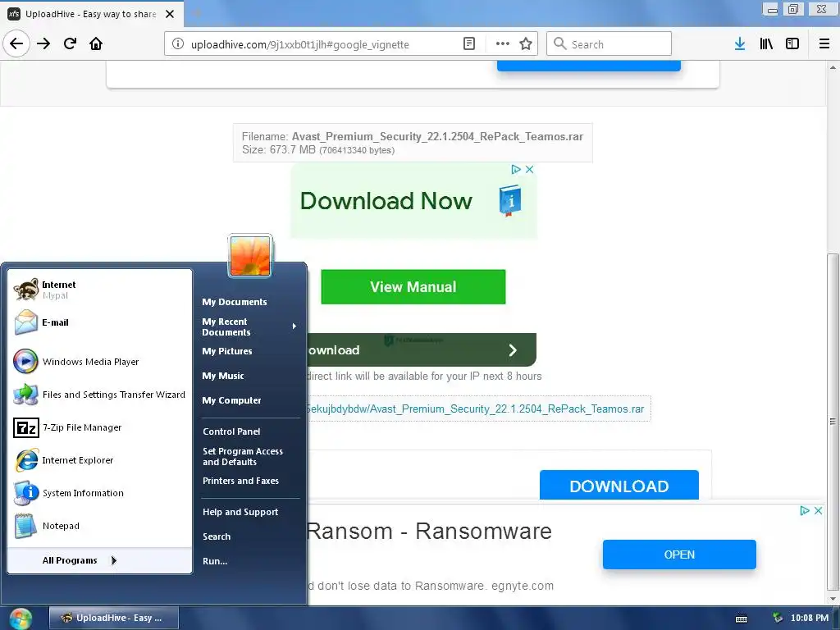The image size is (840, 630).
Task: Open the library menu icon
Action: pos(766,44)
